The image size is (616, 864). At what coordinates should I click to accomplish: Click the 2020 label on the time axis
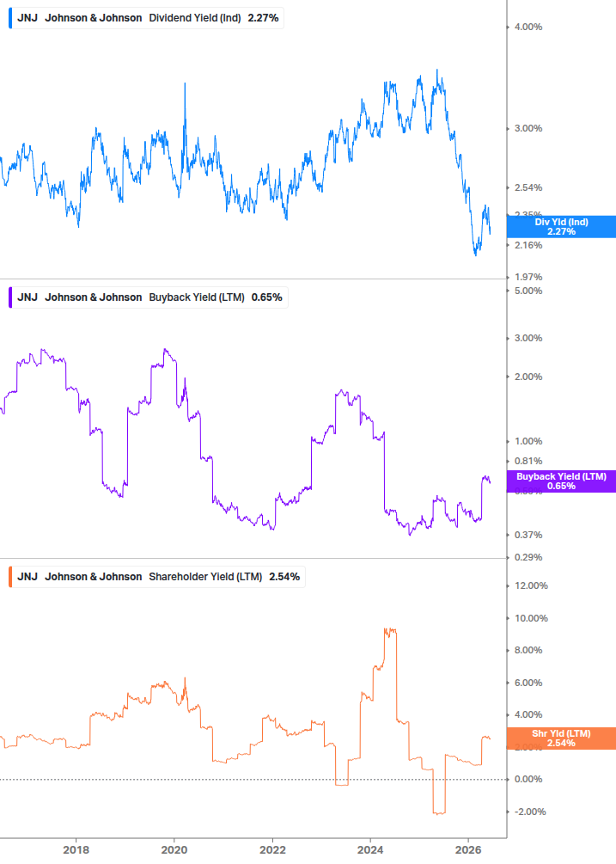coord(174,849)
